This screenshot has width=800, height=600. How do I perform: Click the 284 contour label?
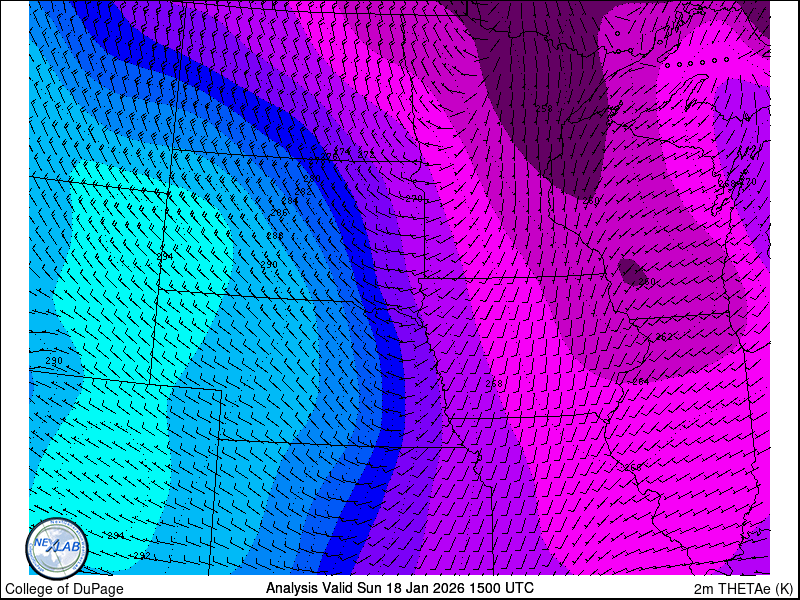coord(290,201)
